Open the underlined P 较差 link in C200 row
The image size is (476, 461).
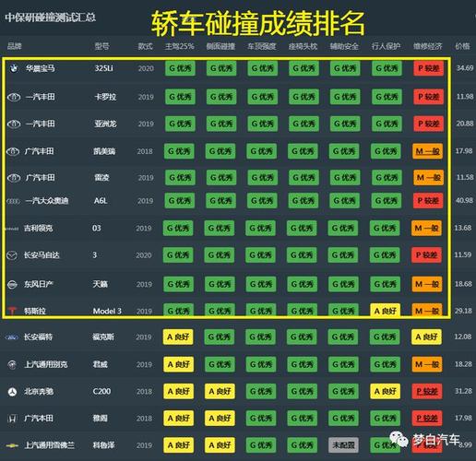coord(427,392)
